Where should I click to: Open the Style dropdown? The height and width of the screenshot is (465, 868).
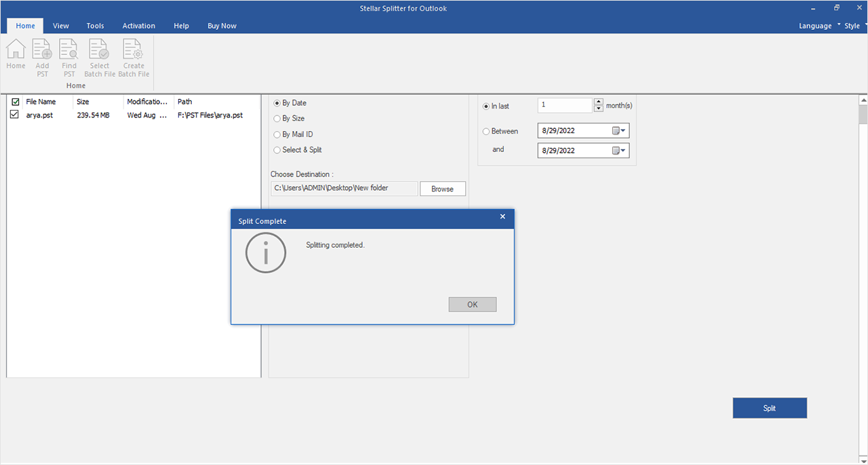[855, 26]
